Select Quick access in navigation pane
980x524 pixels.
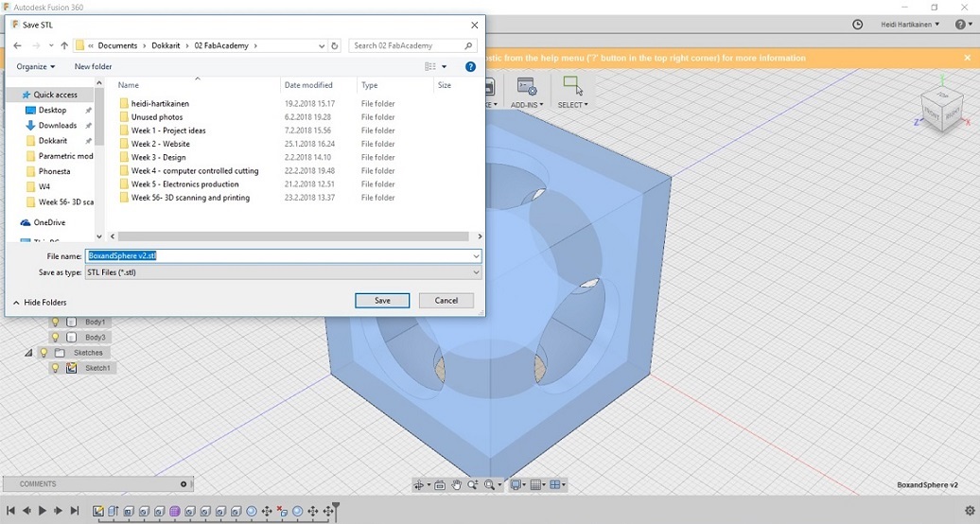pyautogui.click(x=50, y=95)
